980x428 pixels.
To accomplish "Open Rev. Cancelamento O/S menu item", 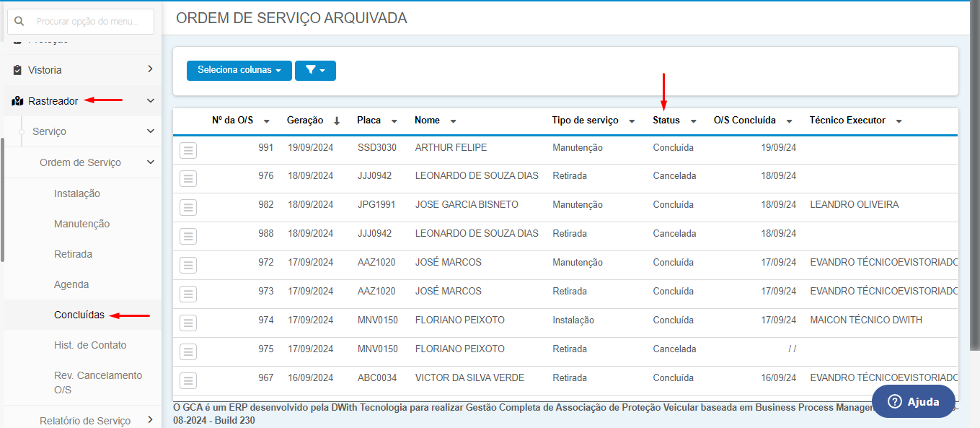I will pyautogui.click(x=98, y=383).
